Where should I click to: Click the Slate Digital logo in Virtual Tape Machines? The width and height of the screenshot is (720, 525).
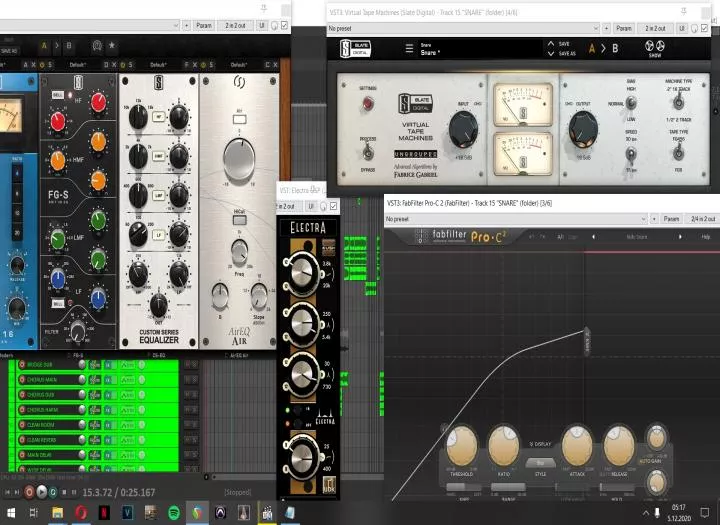point(355,48)
